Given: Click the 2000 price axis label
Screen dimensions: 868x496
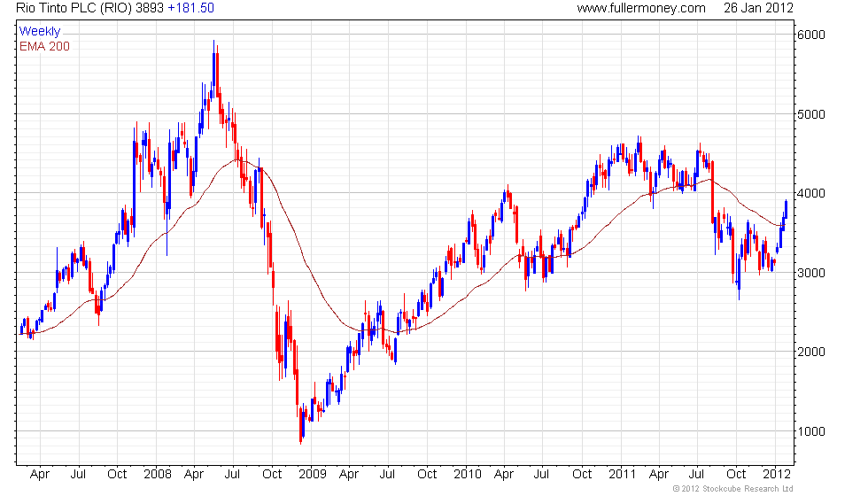Looking at the screenshot, I should pos(811,353).
